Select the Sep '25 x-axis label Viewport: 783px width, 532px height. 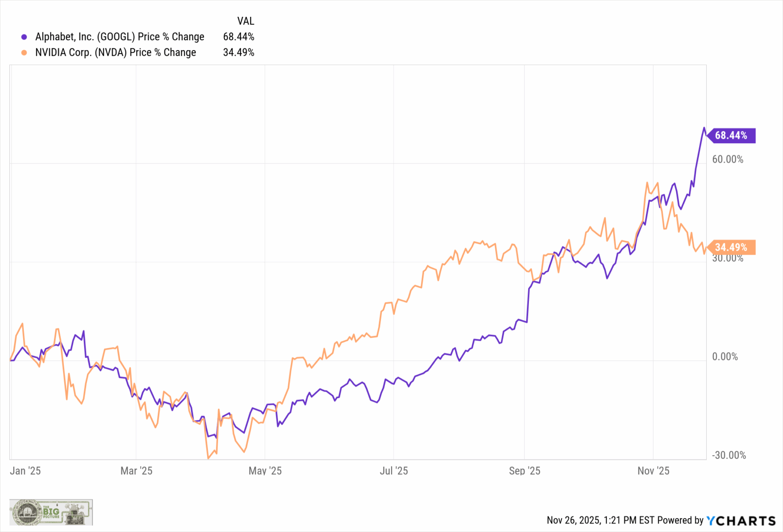point(525,471)
